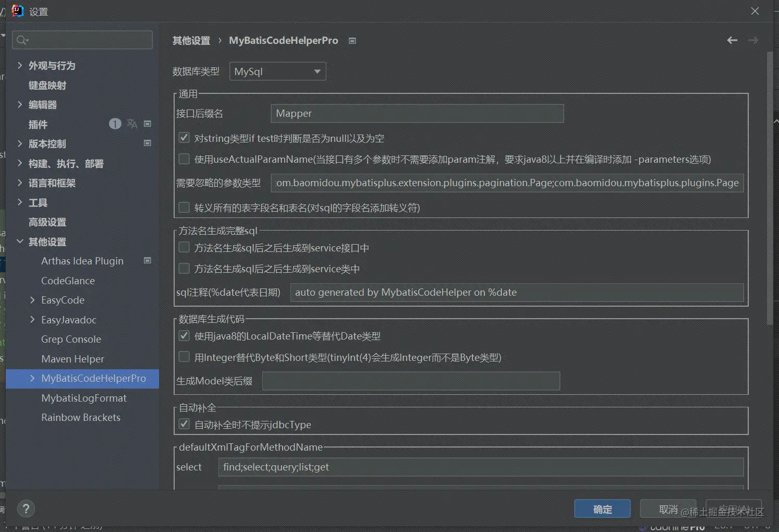Image resolution: width=779 pixels, height=532 pixels.
Task: Click the project-level icon beside 插件
Action: click(148, 124)
